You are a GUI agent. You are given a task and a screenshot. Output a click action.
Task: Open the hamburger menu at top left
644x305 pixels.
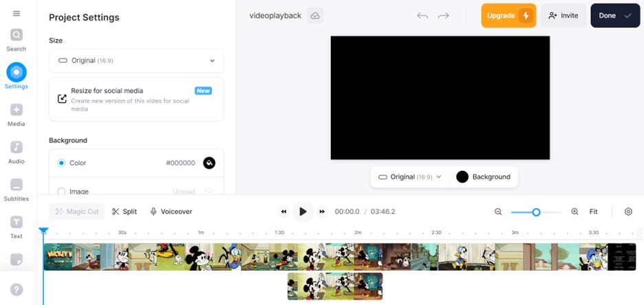click(17, 14)
